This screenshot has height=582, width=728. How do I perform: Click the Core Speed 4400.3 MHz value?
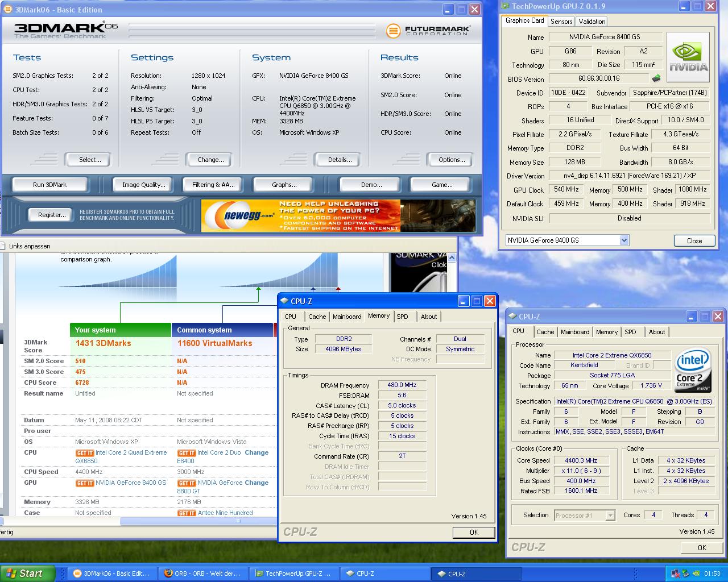coord(581,460)
